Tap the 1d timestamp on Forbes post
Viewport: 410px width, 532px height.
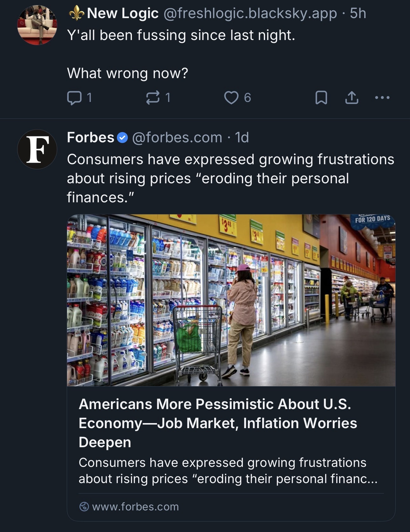[x=242, y=138]
